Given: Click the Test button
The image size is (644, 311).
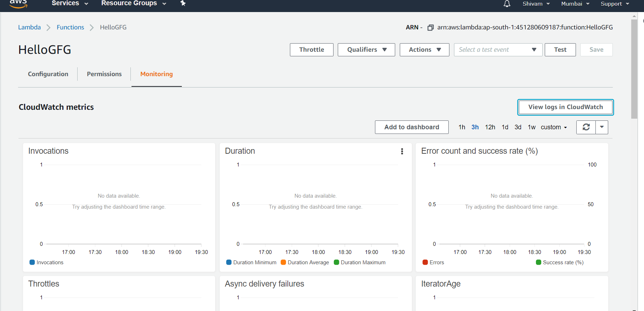Looking at the screenshot, I should coord(560,50).
